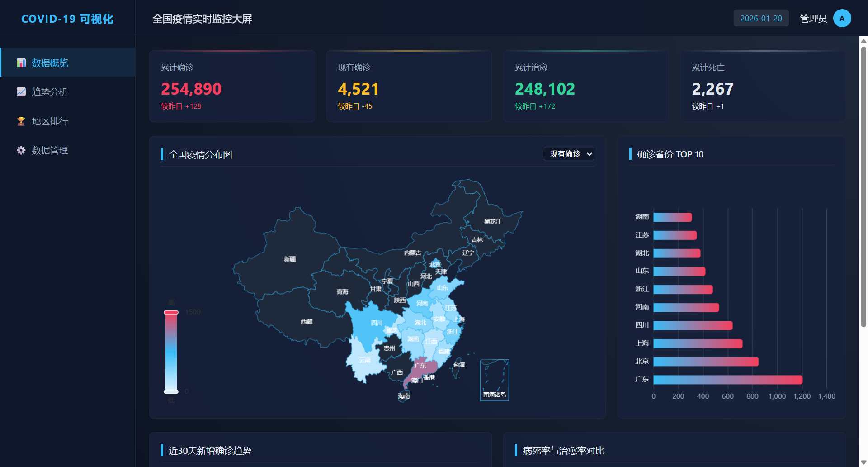
Task: Click the admin avatar icon
Action: coord(842,19)
